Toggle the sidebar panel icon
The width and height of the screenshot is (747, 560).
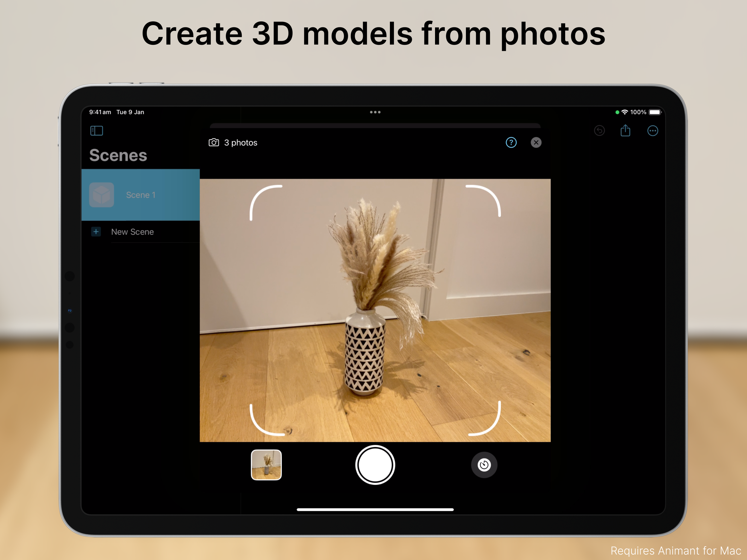[97, 131]
